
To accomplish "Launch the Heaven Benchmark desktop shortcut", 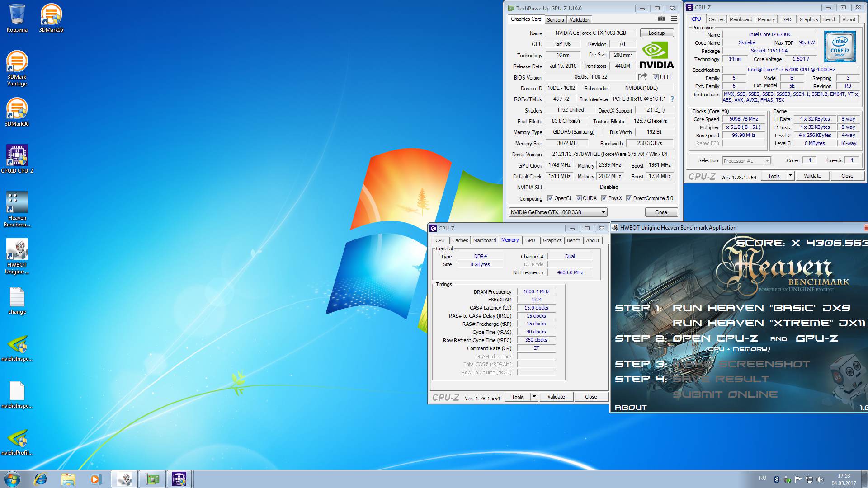I will [17, 209].
